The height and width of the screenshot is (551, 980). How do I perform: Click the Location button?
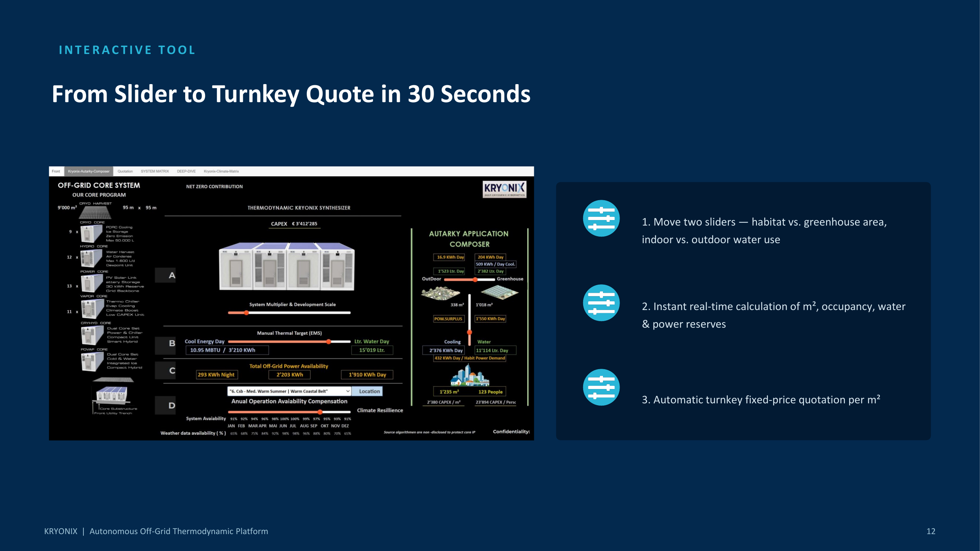click(x=367, y=391)
